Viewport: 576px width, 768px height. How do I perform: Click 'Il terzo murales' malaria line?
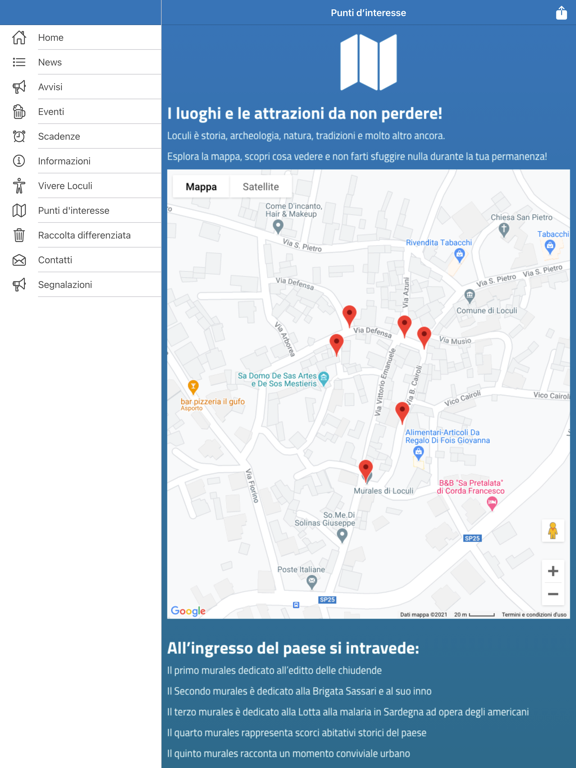click(348, 712)
